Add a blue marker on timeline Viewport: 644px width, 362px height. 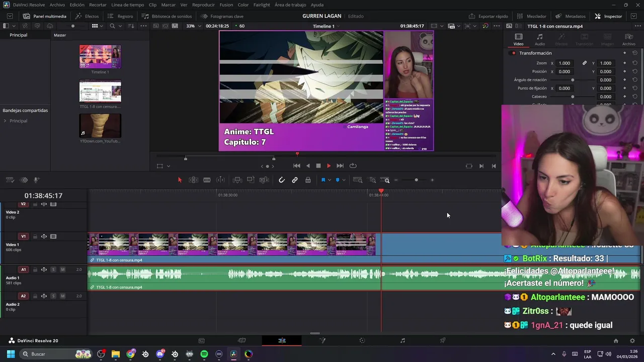(x=338, y=180)
